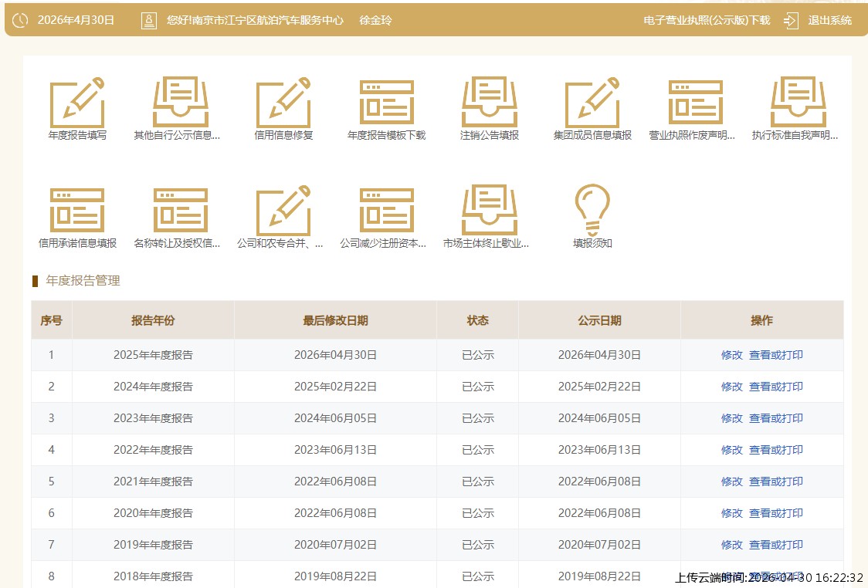Click the 市场主体终止歇业 icon
Image resolution: width=868 pixels, height=588 pixels.
490,211
